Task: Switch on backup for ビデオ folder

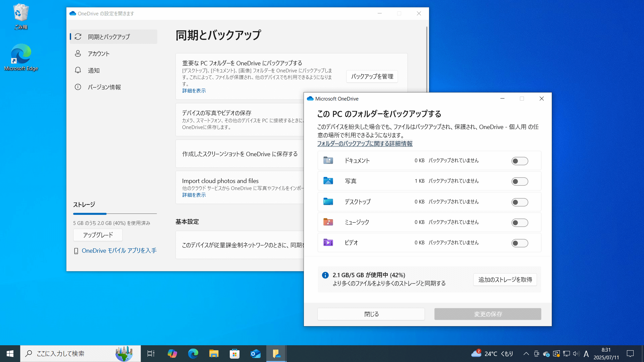Action: coord(520,243)
